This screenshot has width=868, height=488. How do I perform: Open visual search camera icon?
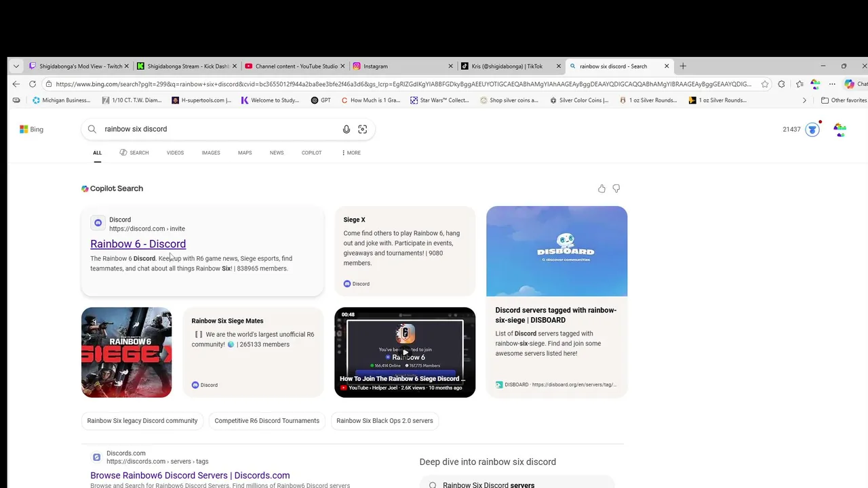[363, 129]
